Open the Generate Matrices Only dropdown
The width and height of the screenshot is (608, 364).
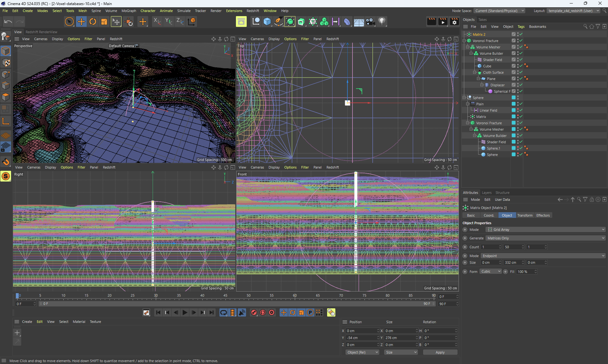click(x=545, y=238)
